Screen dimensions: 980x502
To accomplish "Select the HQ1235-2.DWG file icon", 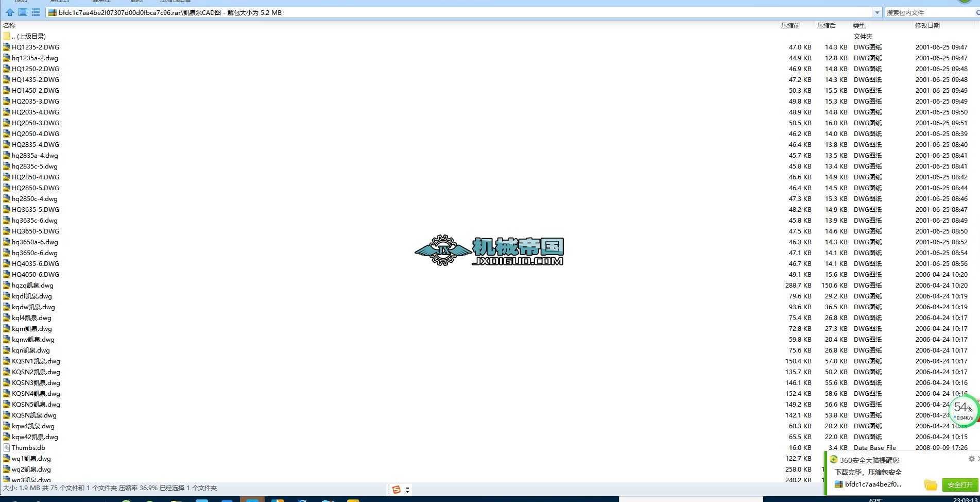I will [7, 47].
